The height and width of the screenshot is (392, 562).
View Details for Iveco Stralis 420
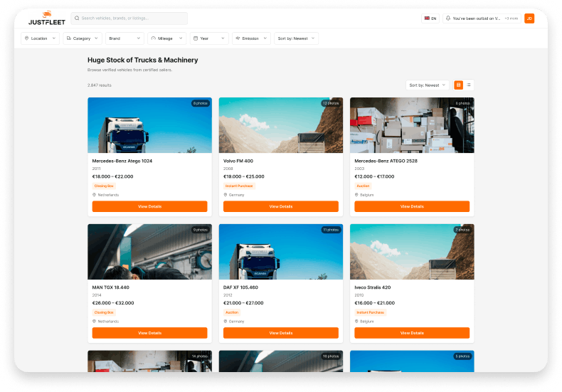[x=412, y=333]
